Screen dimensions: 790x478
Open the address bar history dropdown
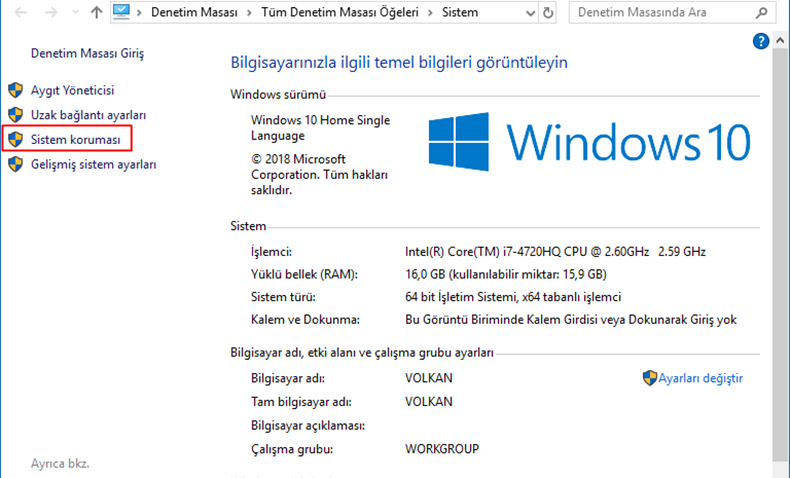530,13
